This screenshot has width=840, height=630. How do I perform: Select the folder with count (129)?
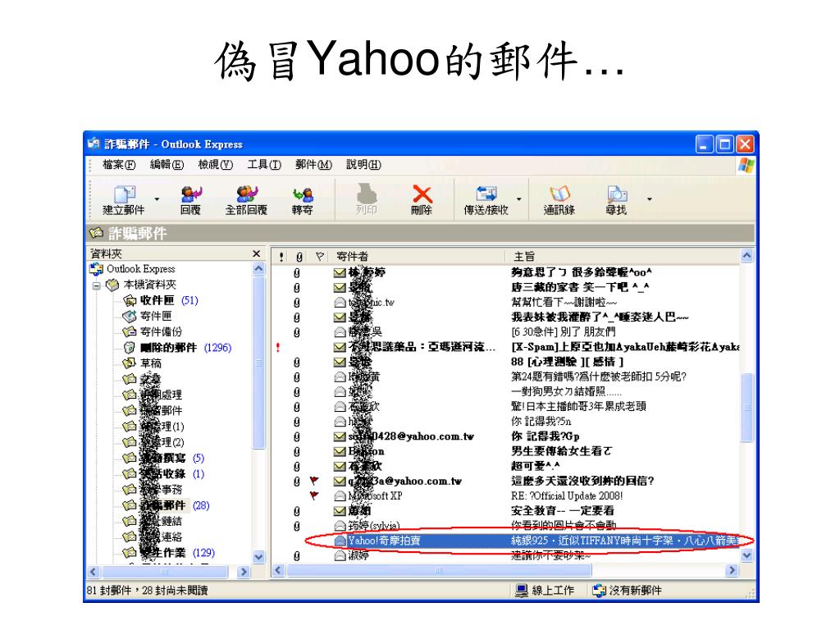[x=169, y=552]
